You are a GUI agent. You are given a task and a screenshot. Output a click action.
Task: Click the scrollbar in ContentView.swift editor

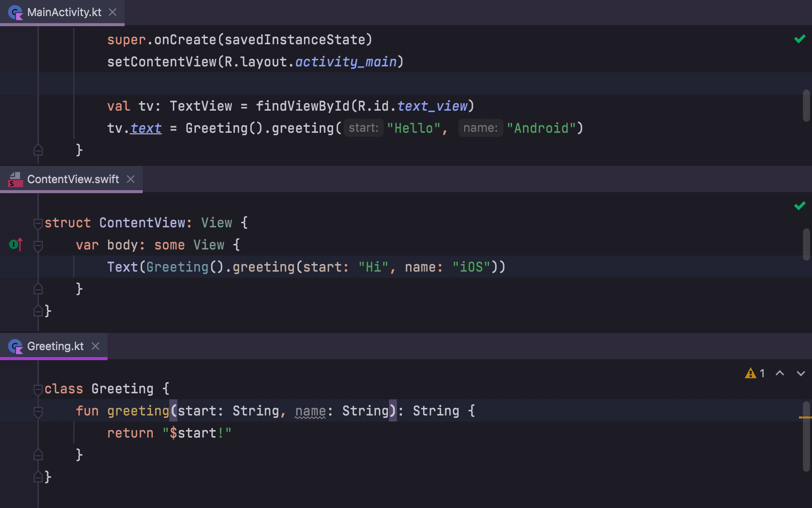806,244
